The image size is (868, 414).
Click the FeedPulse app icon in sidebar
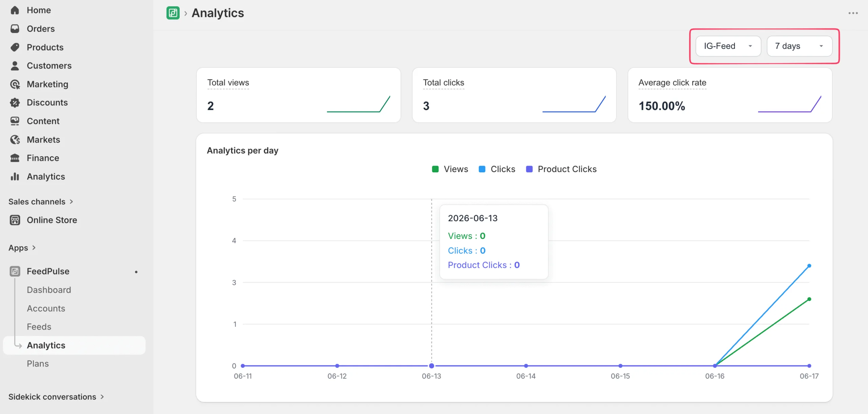click(15, 271)
